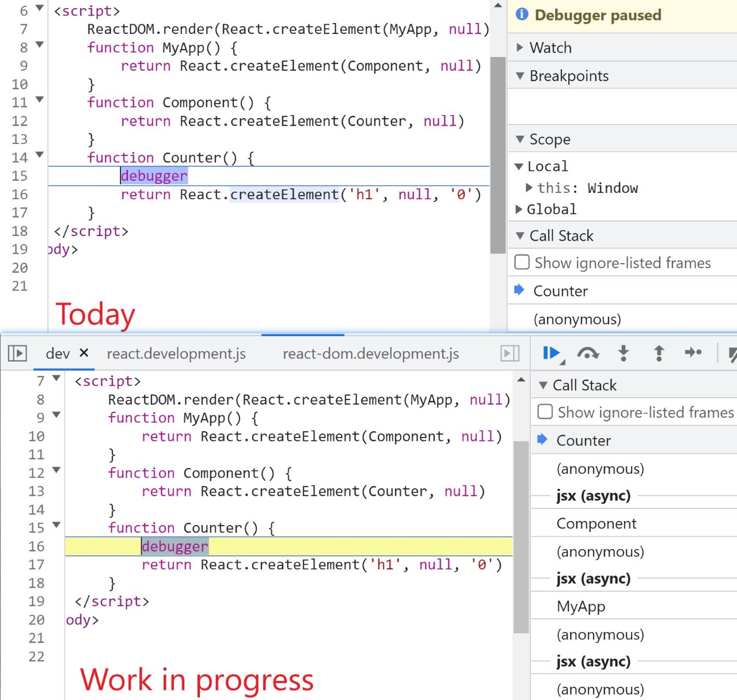This screenshot has width=737, height=700.
Task: Collapse the Scope section
Action: tap(520, 139)
